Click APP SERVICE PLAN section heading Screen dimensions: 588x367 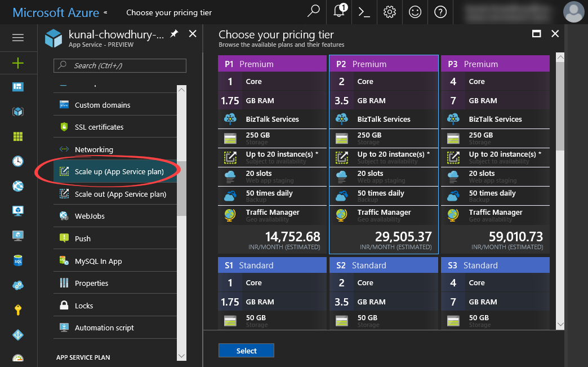point(83,357)
